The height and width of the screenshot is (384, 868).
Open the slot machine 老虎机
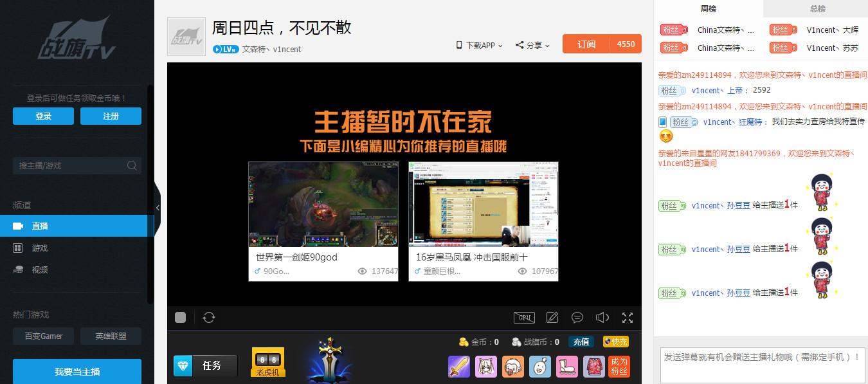coord(267,362)
